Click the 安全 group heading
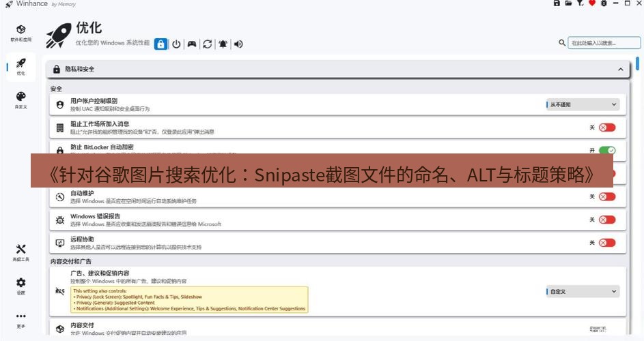Viewport: 644px width, 341px height. 56,89
